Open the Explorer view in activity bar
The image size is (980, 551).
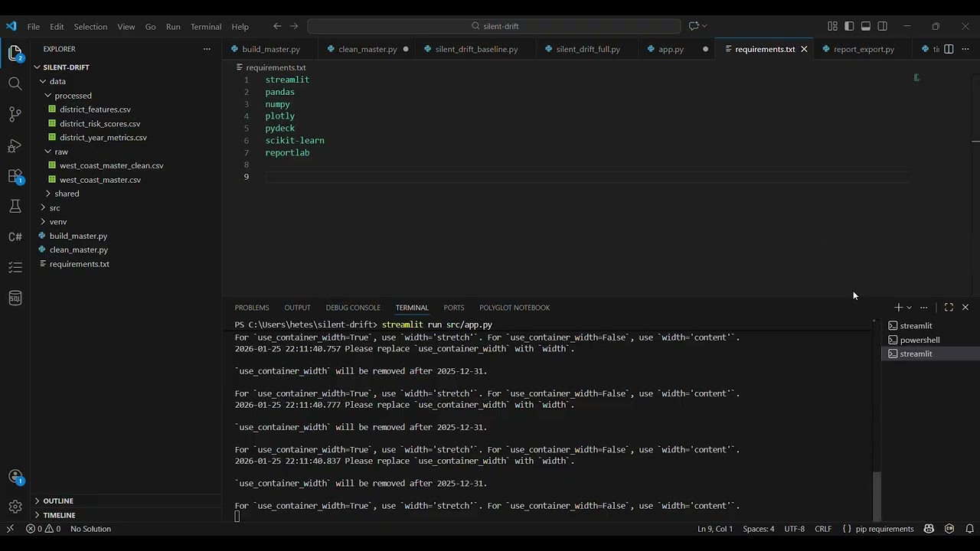(15, 53)
